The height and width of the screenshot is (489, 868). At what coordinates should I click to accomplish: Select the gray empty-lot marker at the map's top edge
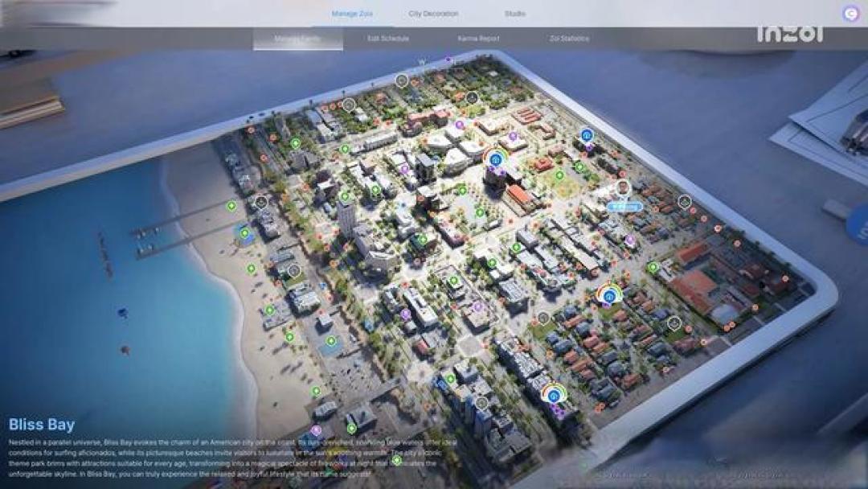[x=402, y=80]
